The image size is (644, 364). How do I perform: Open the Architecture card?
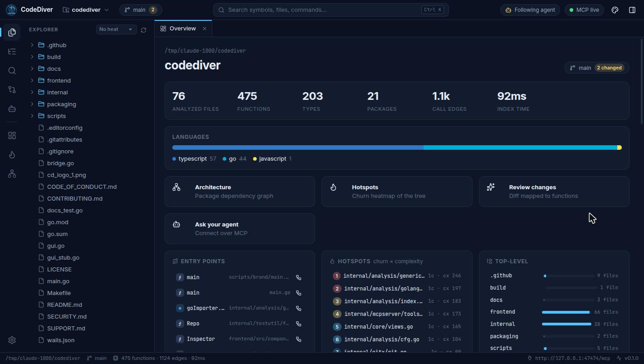(240, 192)
